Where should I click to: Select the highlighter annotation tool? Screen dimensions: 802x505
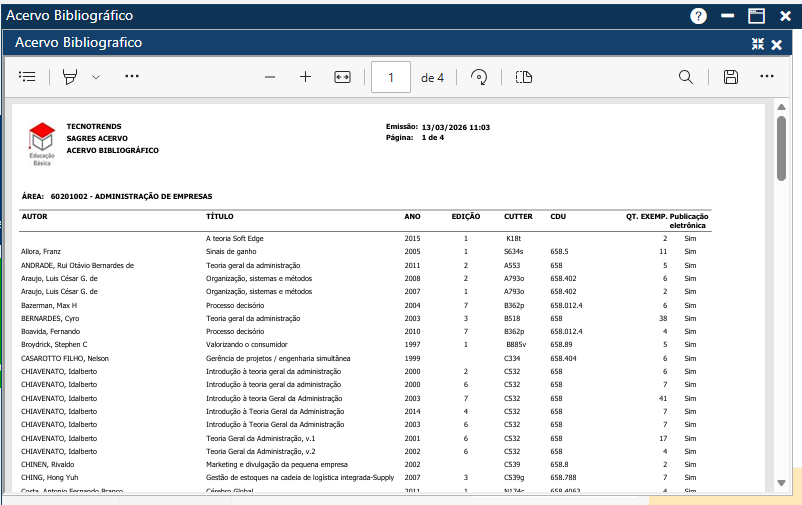tap(70, 77)
